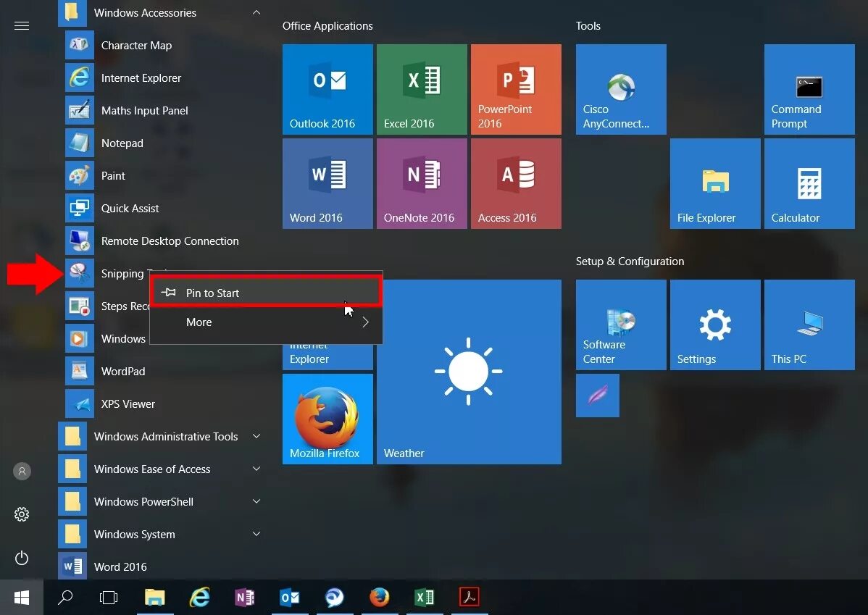The image size is (868, 615).
Task: Open the Word 2016 tile
Action: tap(327, 183)
